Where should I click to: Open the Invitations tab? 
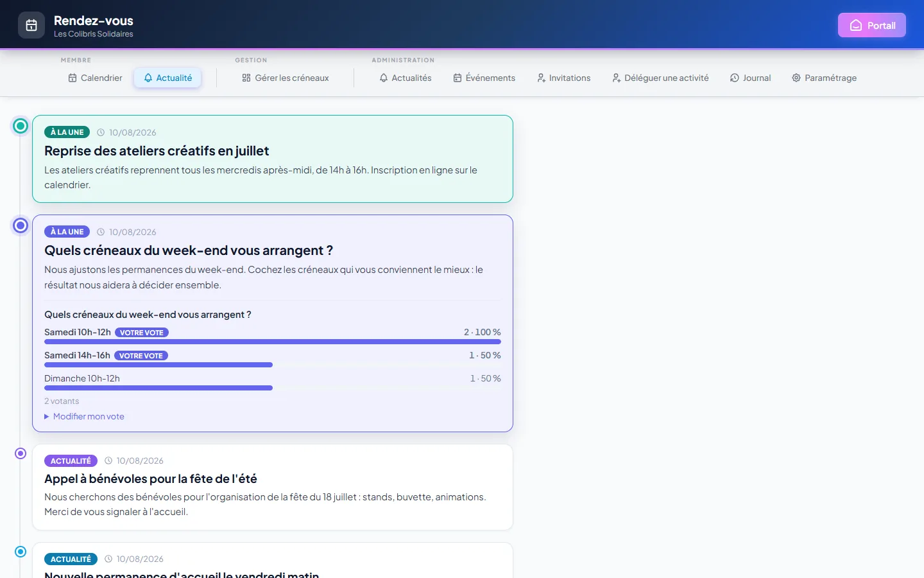(x=564, y=78)
